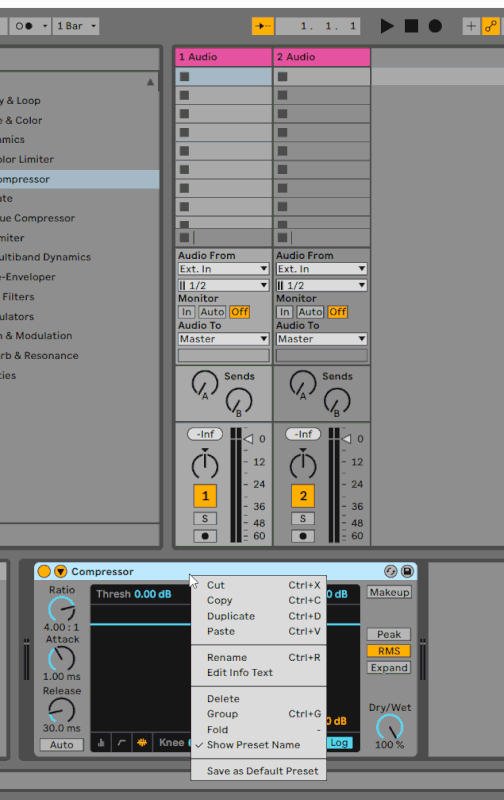
Task: Solo the 1 Audio track
Action: pyautogui.click(x=205, y=518)
